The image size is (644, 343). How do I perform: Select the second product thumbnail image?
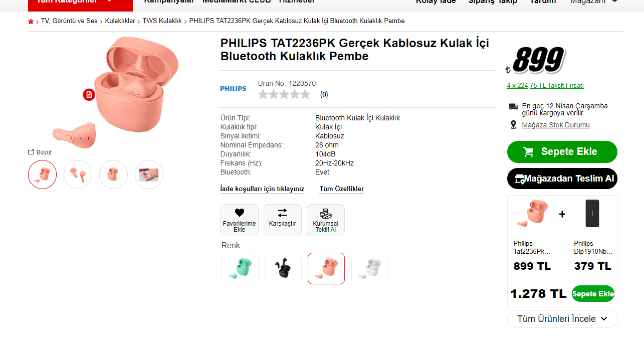pos(78,175)
